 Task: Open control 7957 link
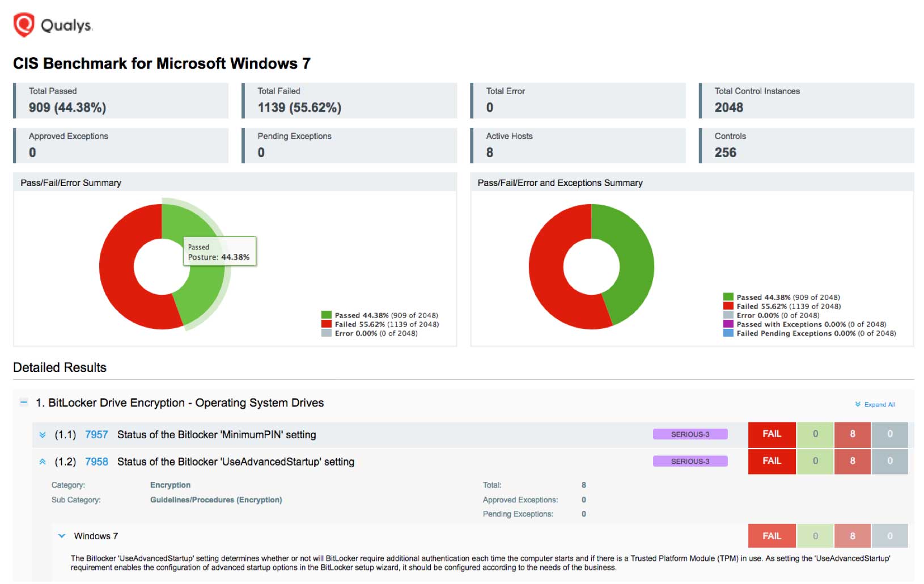(96, 434)
